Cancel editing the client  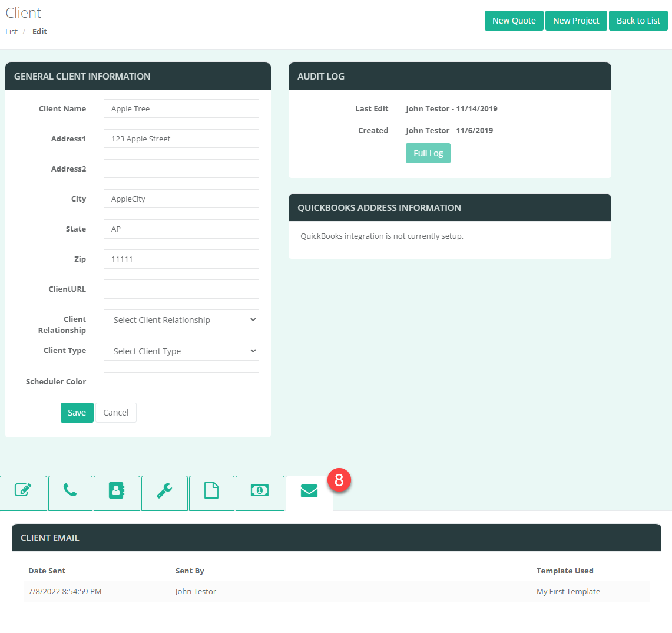pyautogui.click(x=116, y=413)
